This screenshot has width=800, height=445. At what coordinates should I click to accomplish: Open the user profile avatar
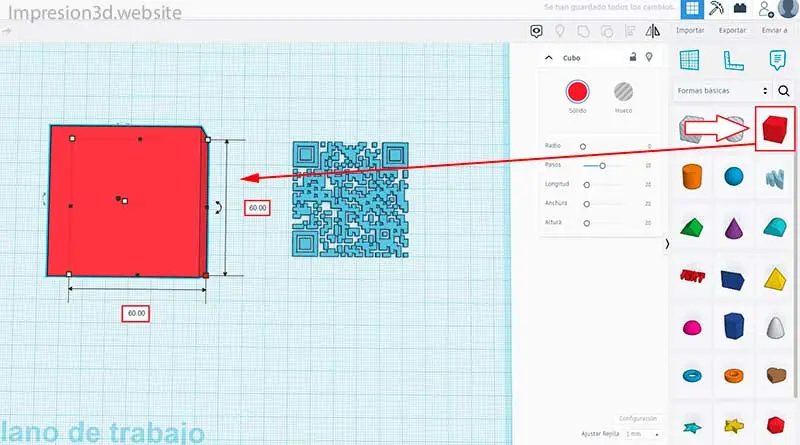(x=789, y=8)
